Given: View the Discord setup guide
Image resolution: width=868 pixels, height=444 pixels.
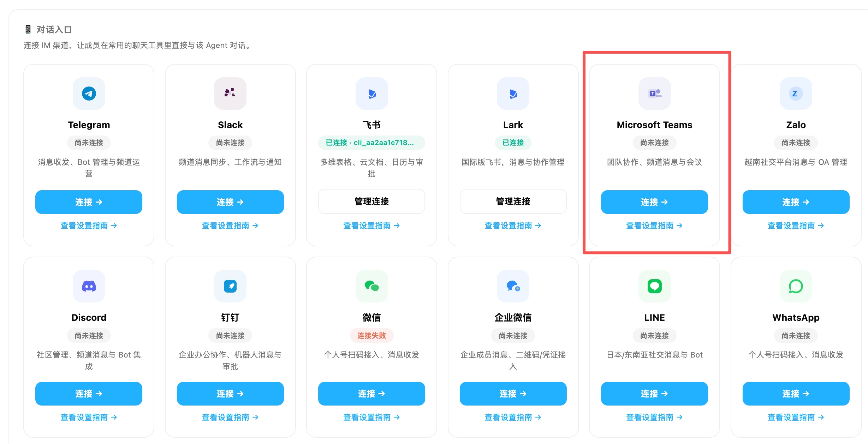Looking at the screenshot, I should [89, 417].
